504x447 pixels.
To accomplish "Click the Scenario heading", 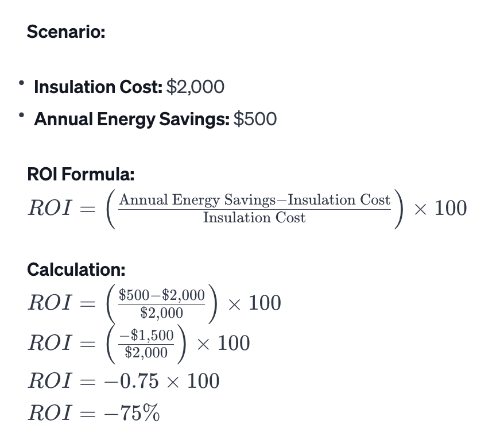I will (66, 32).
